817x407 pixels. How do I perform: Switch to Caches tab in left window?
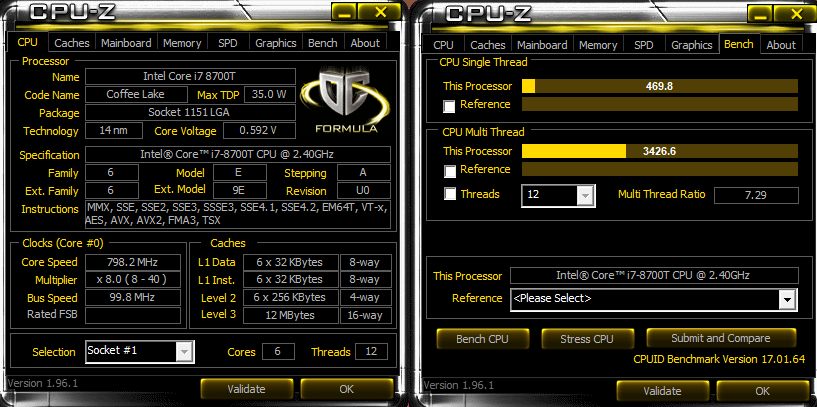pyautogui.click(x=72, y=43)
